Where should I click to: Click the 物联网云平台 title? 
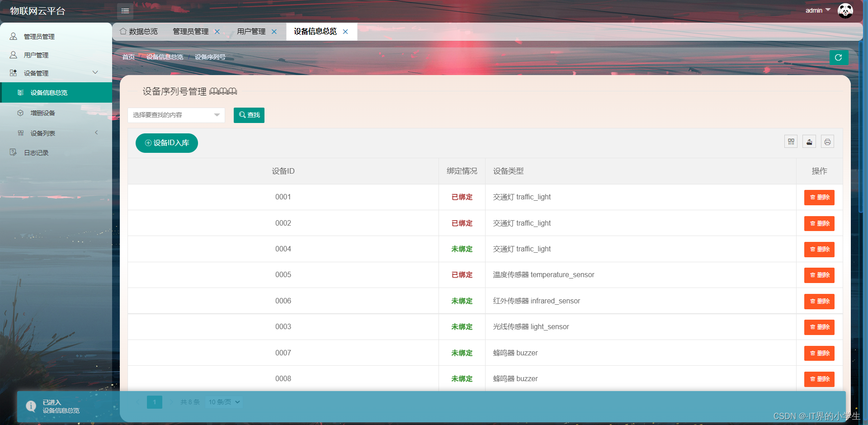(38, 11)
